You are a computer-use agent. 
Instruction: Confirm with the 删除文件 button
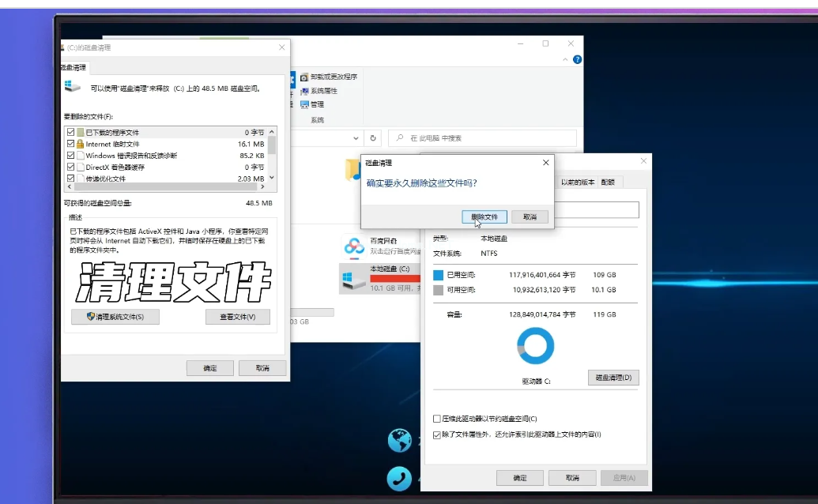tap(484, 216)
